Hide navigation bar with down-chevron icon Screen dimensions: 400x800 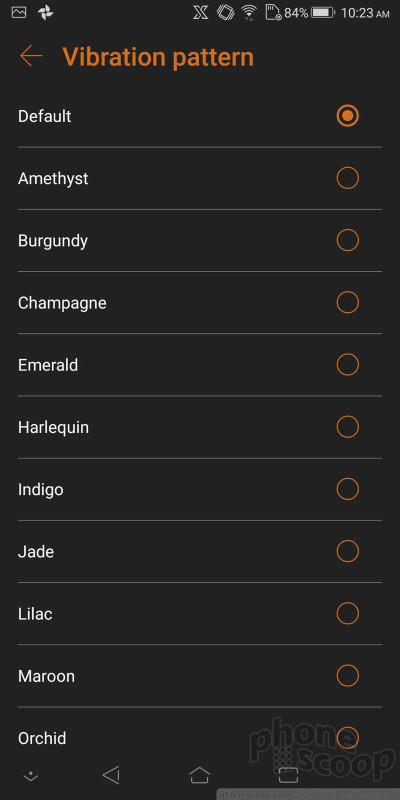pyautogui.click(x=31, y=776)
